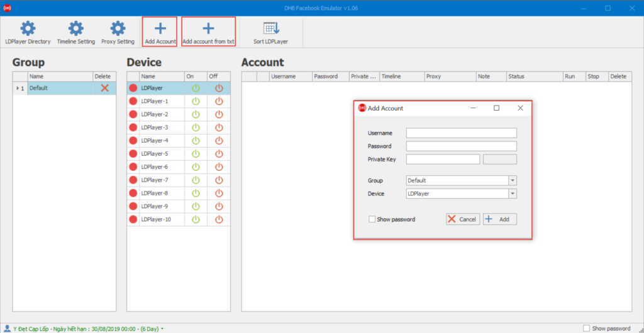Select LDPlayer-7 device row
This screenshot has height=333, width=644.
[x=179, y=180]
